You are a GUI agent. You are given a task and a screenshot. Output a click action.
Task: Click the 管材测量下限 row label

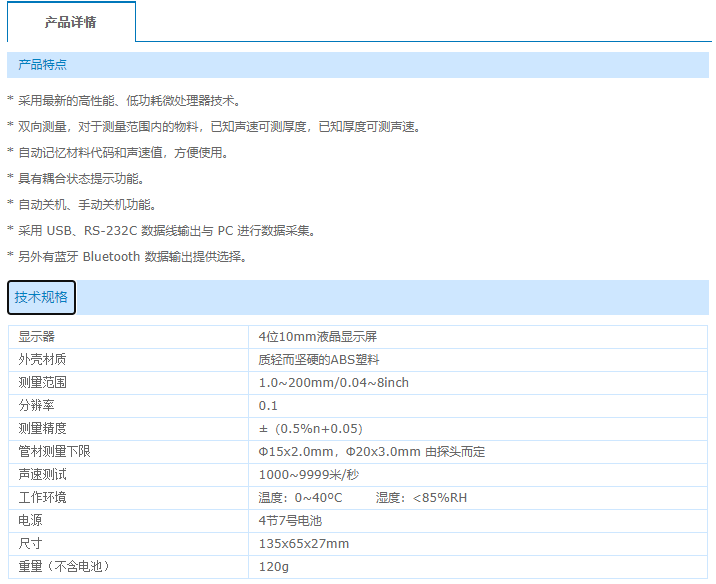(x=55, y=452)
